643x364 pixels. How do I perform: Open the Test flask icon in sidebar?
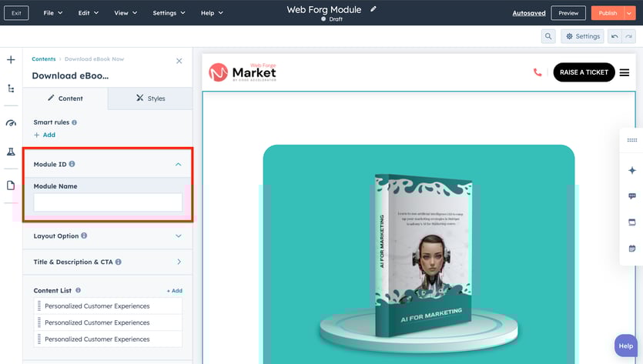11,152
